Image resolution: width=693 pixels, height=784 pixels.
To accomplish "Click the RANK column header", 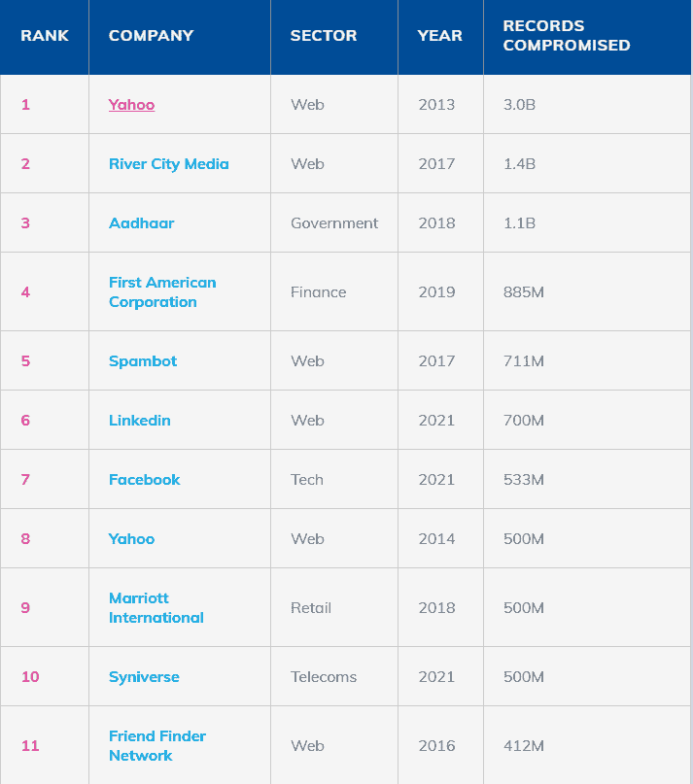I will pos(45,36).
